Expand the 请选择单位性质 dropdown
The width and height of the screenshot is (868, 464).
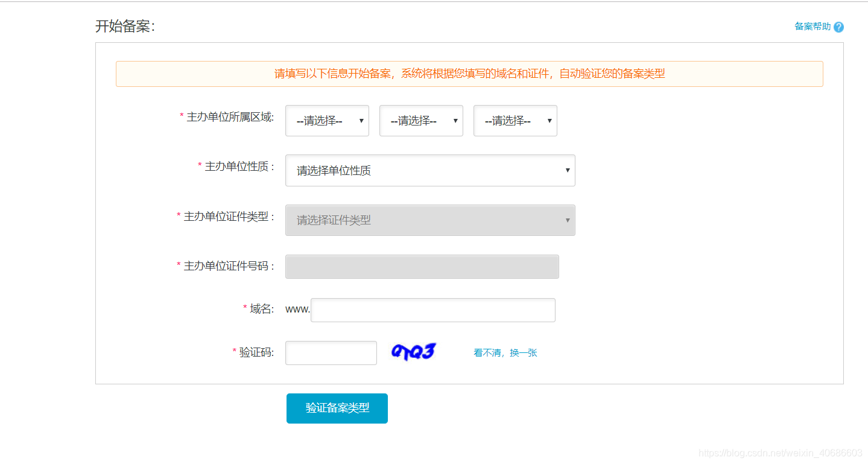point(430,170)
